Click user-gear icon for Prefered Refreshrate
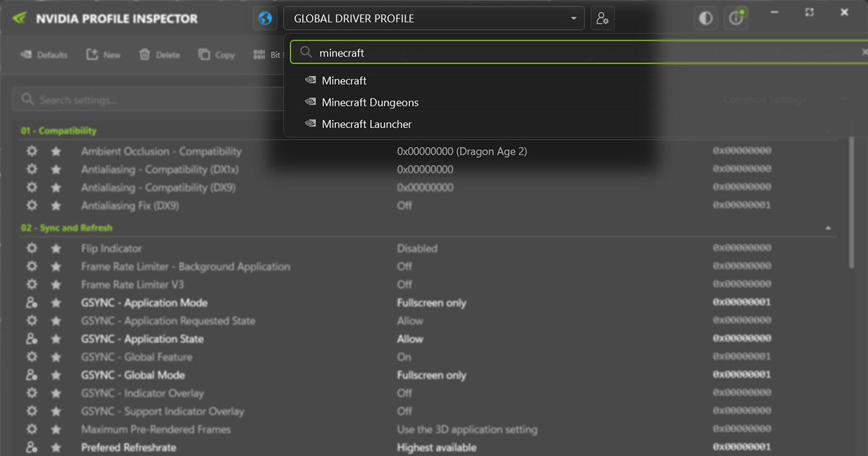Screen dimensions: 868x456 31,447
